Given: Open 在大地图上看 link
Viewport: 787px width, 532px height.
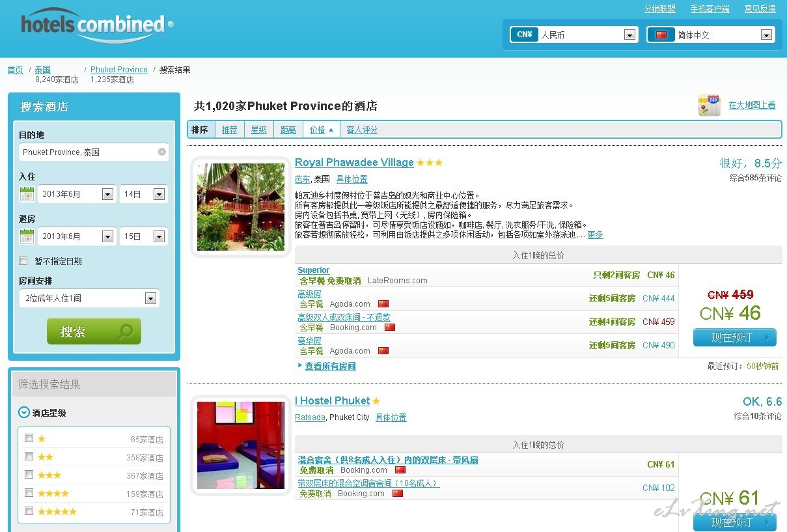Looking at the screenshot, I should tap(752, 105).
